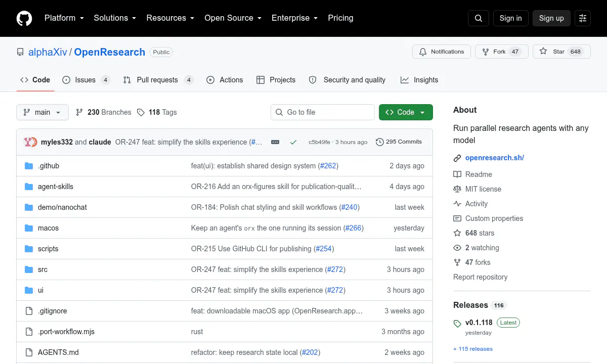The width and height of the screenshot is (607, 364).
Task: Open pull request #262 link
Action: pos(328,166)
